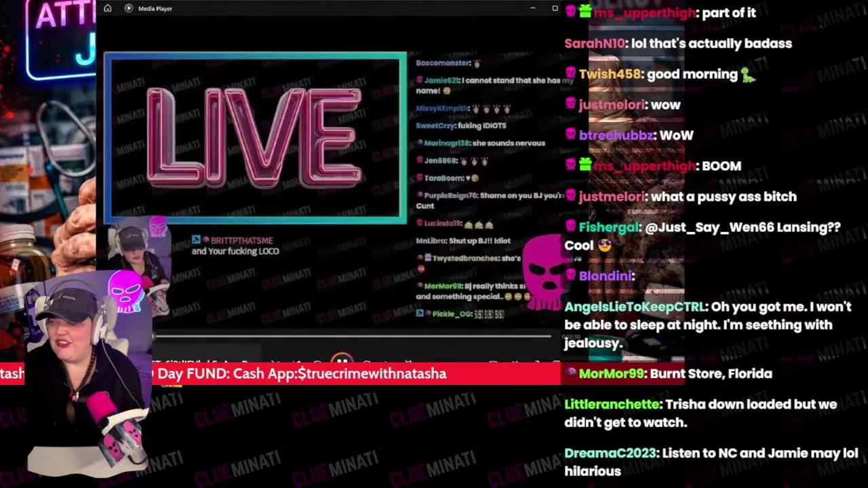This screenshot has height=488, width=868.
Task: Open the Home icon in Media Player
Action: click(107, 8)
